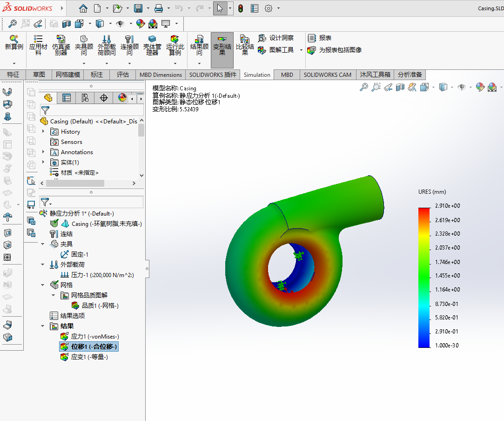
Task: Collapse the 夹具 node
Action: 43,244
